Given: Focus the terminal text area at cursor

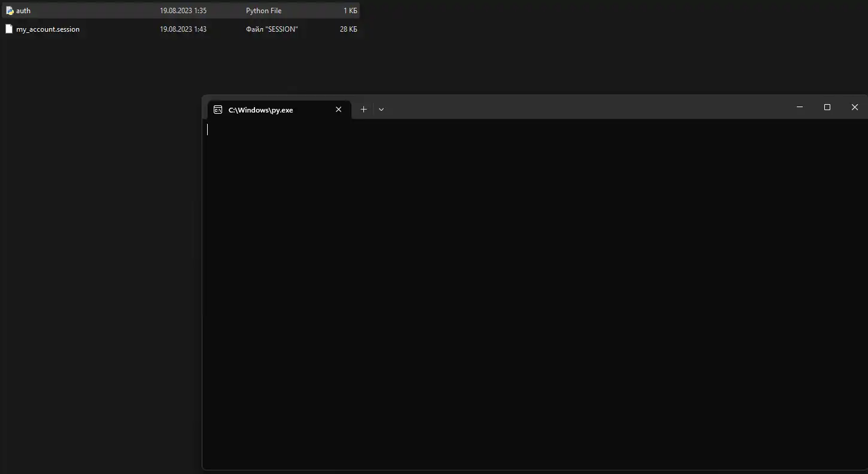Looking at the screenshot, I should (208, 129).
